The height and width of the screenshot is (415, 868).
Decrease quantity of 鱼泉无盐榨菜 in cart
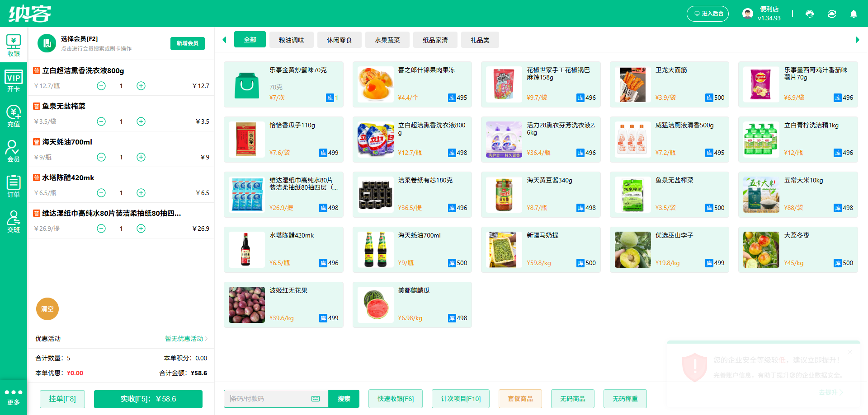tap(101, 121)
